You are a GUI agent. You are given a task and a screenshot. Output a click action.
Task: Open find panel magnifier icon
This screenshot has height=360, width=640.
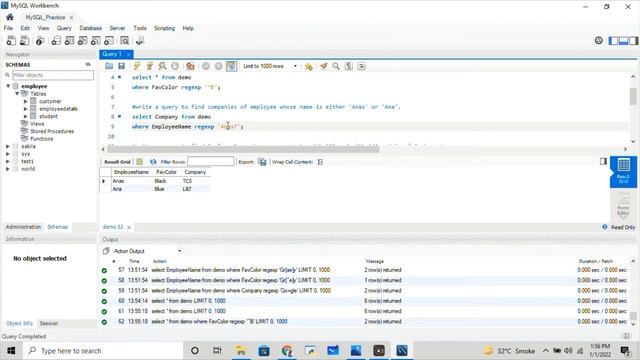pos(336,66)
